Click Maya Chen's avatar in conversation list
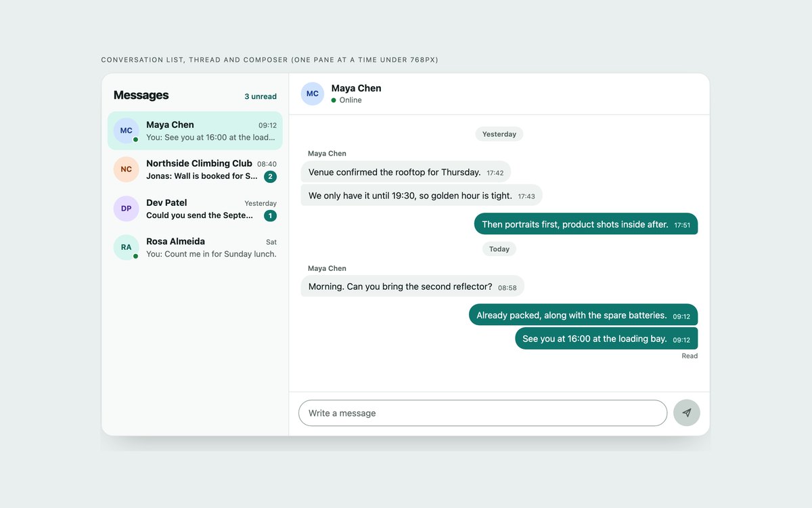The width and height of the screenshot is (812, 508). pyautogui.click(x=127, y=131)
